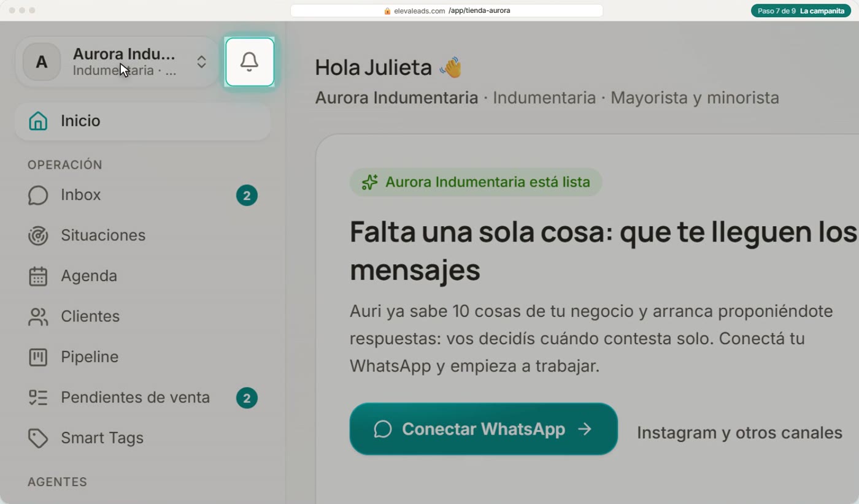Click the Conectar WhatsApp button
Image resolution: width=859 pixels, height=504 pixels.
(483, 429)
